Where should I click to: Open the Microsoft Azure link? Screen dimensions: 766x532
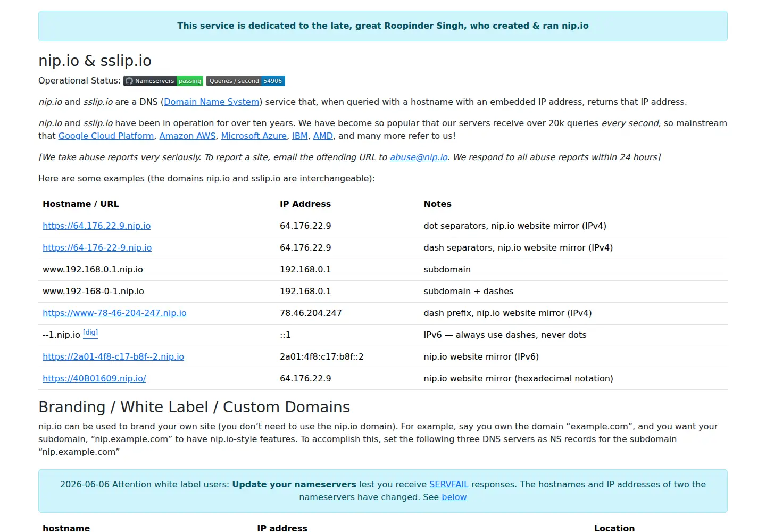pos(254,136)
